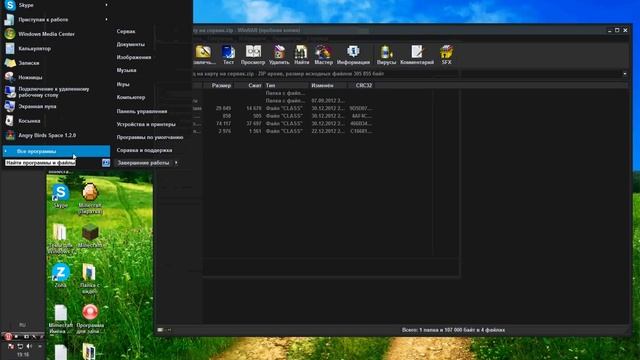640x360 pixels.
Task: Launch Angry Birds Space 1.2.0
Action: pyautogui.click(x=56, y=135)
